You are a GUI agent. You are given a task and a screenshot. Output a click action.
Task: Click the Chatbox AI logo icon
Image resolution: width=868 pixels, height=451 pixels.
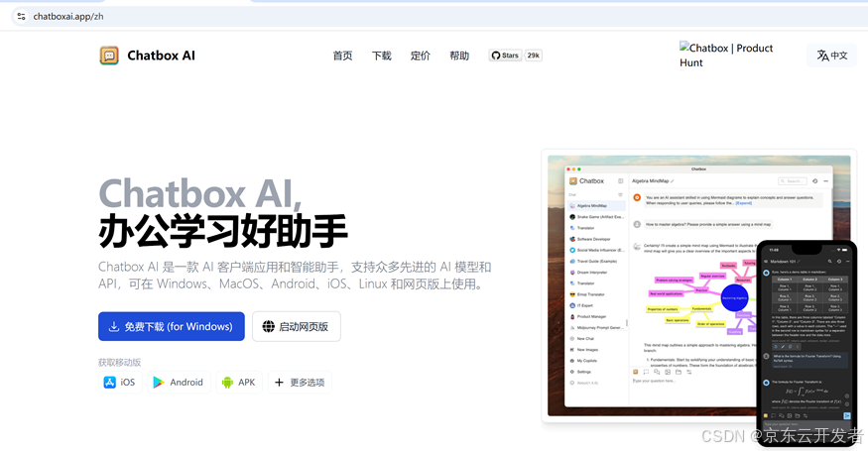point(109,56)
